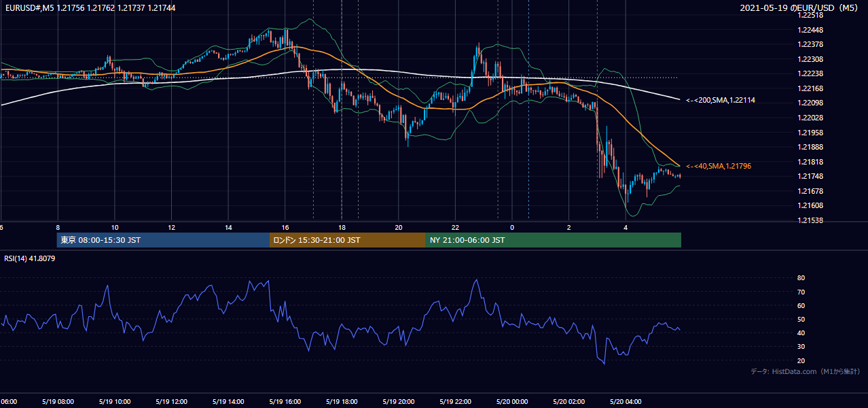
Task: Click hour label 8 under price chart
Action: [58, 227]
